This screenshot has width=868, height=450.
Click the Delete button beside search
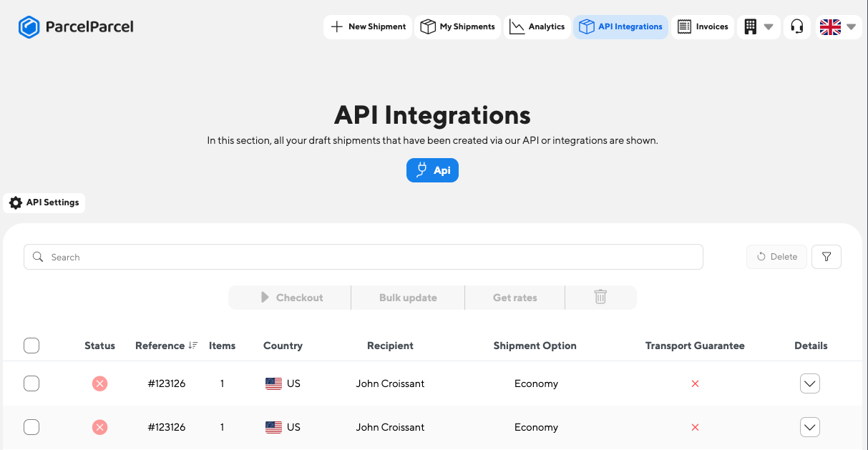click(776, 257)
